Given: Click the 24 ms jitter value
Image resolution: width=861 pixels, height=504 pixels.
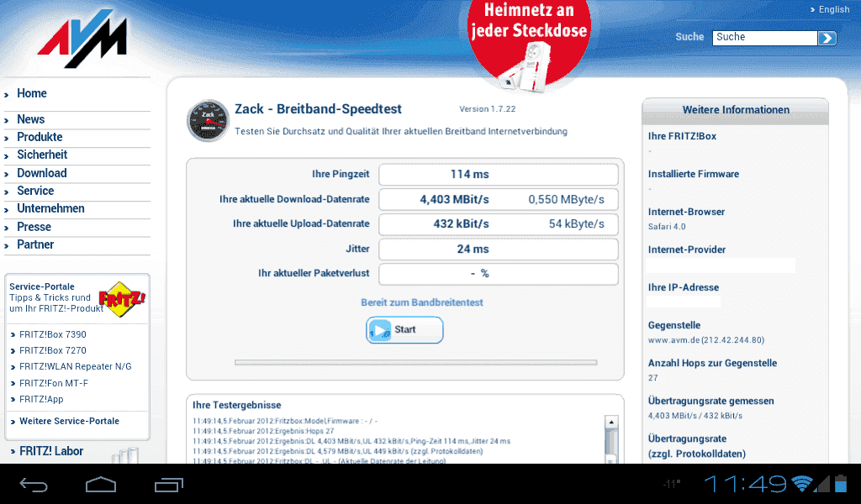Looking at the screenshot, I should (473, 249).
